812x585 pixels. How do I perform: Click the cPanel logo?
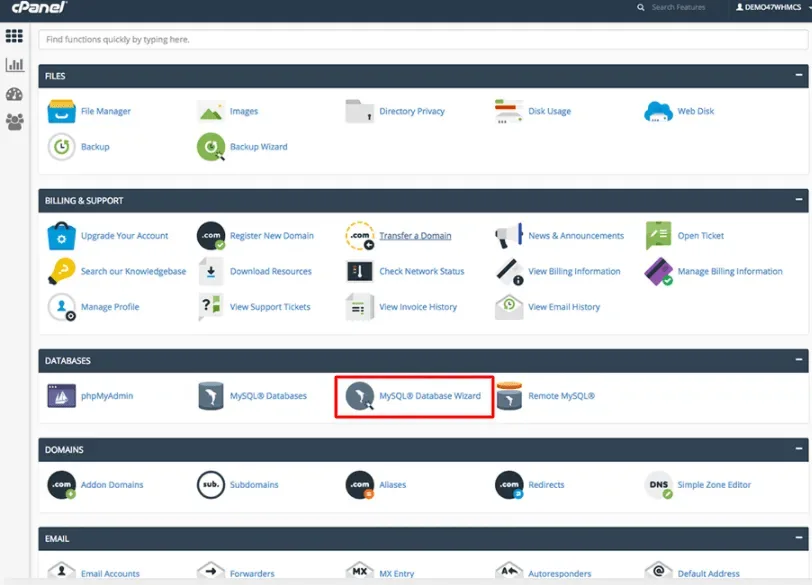[39, 7]
